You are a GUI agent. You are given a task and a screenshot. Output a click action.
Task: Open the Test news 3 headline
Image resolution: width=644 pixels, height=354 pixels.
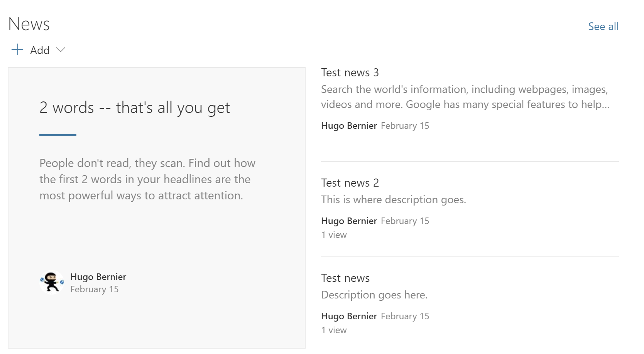click(350, 72)
